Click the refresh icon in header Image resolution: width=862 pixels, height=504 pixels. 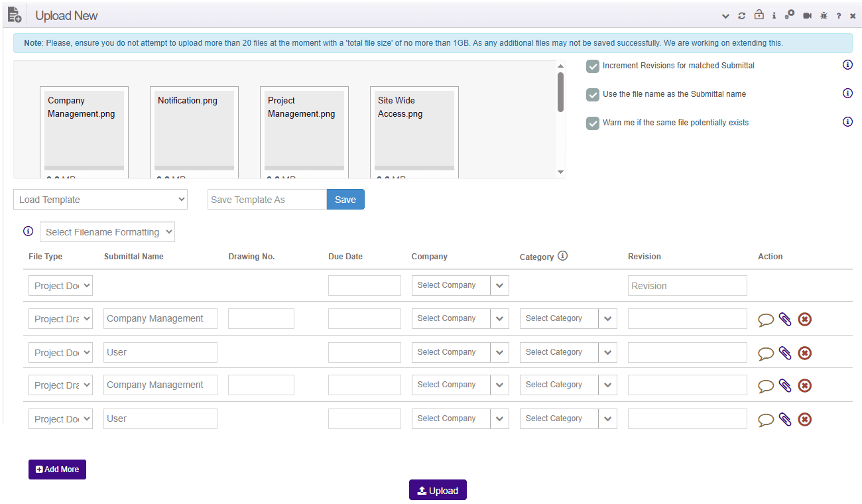(x=742, y=16)
